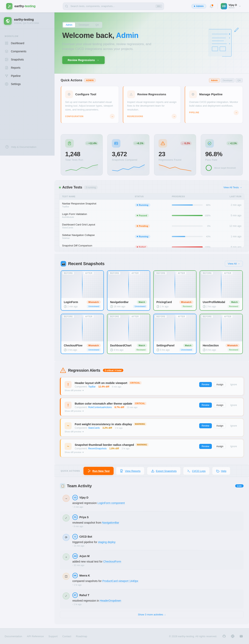Review the Font weight inconsistency alert
Image resolution: width=249 pixels, height=644 pixels.
(x=205, y=426)
